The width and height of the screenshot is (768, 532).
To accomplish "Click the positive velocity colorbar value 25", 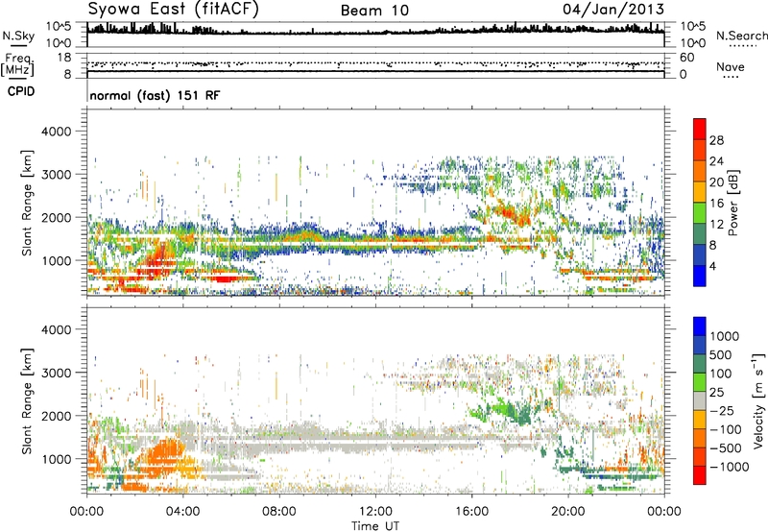I will coord(717,392).
